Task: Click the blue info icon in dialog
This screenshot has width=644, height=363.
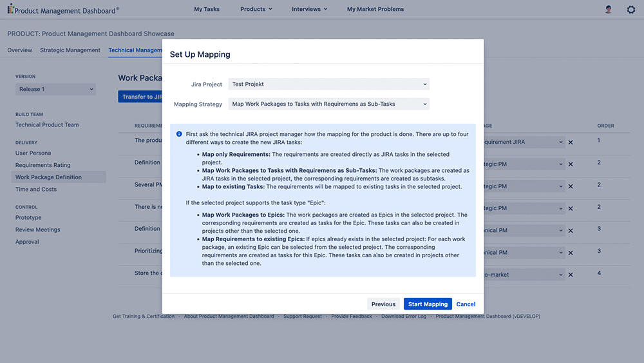Action: pyautogui.click(x=179, y=134)
